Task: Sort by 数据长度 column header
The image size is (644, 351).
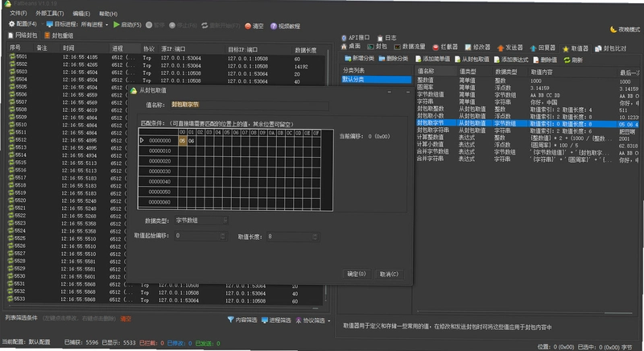Action: (x=306, y=50)
